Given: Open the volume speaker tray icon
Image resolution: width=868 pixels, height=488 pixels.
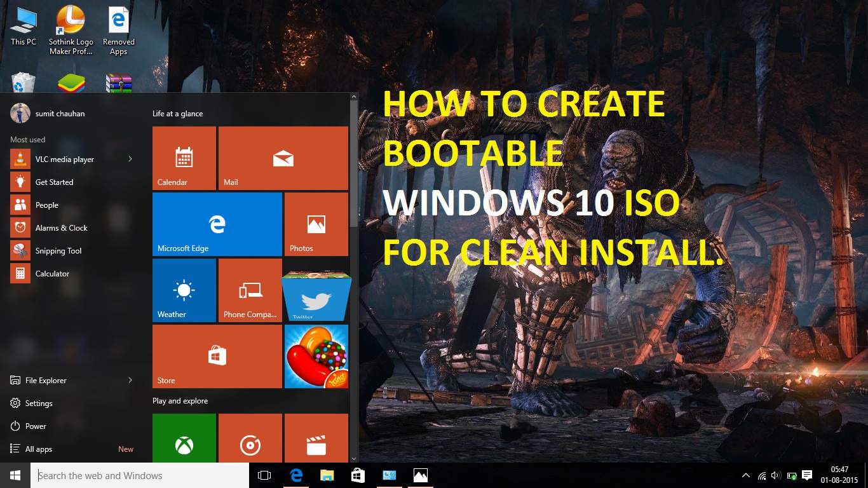Looking at the screenshot, I should point(776,475).
